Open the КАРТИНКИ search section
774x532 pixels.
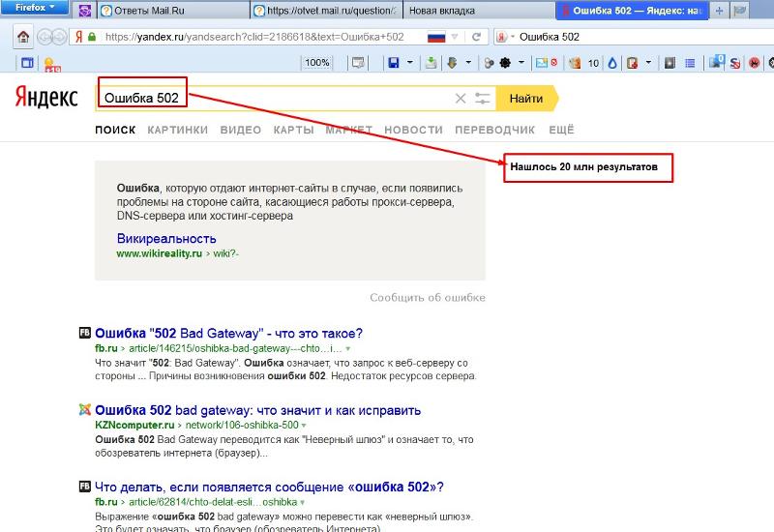[x=178, y=130]
